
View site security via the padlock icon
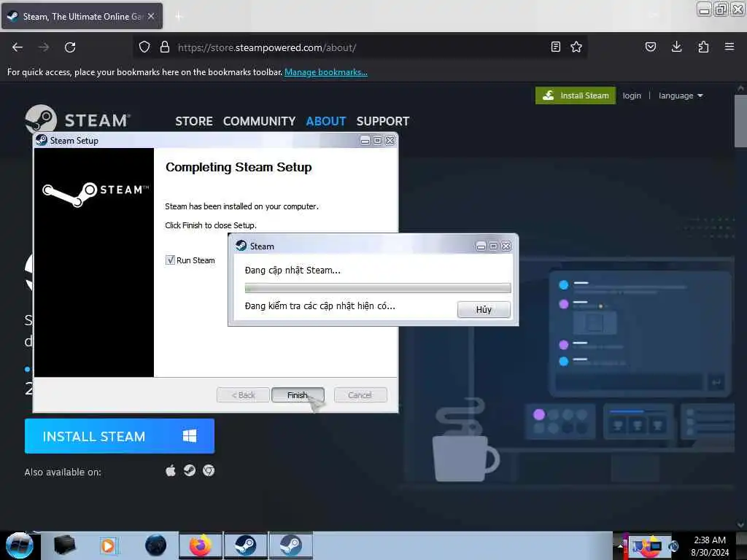tap(165, 47)
